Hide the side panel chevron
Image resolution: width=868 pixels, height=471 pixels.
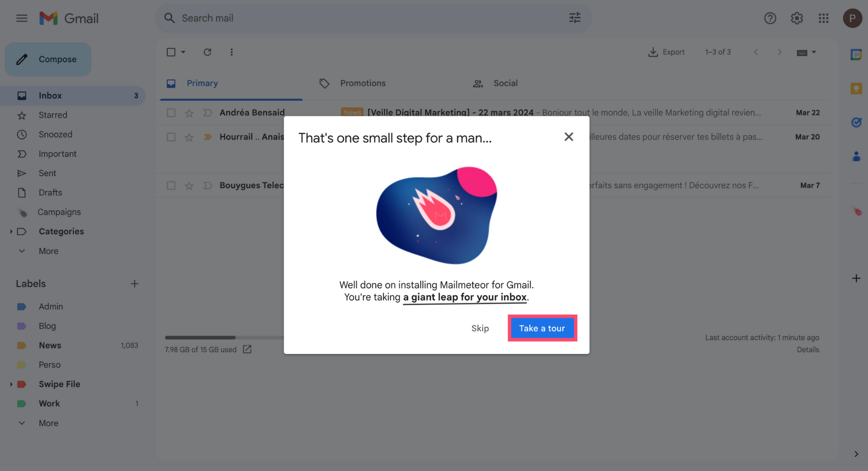[x=856, y=454]
